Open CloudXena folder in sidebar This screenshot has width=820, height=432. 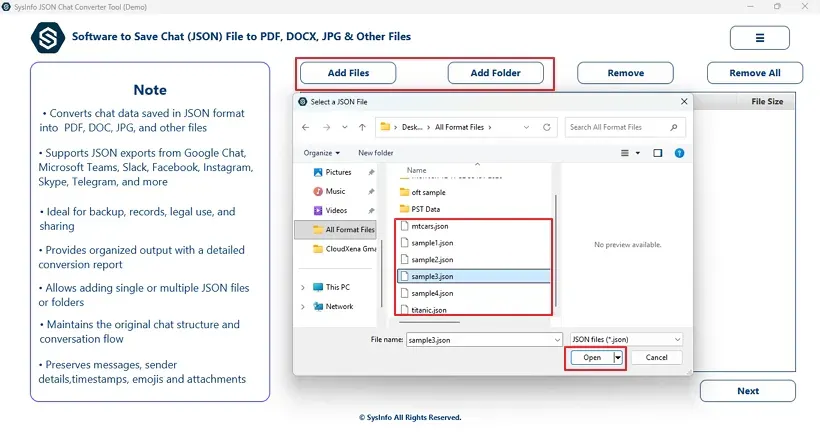pyautogui.click(x=344, y=249)
